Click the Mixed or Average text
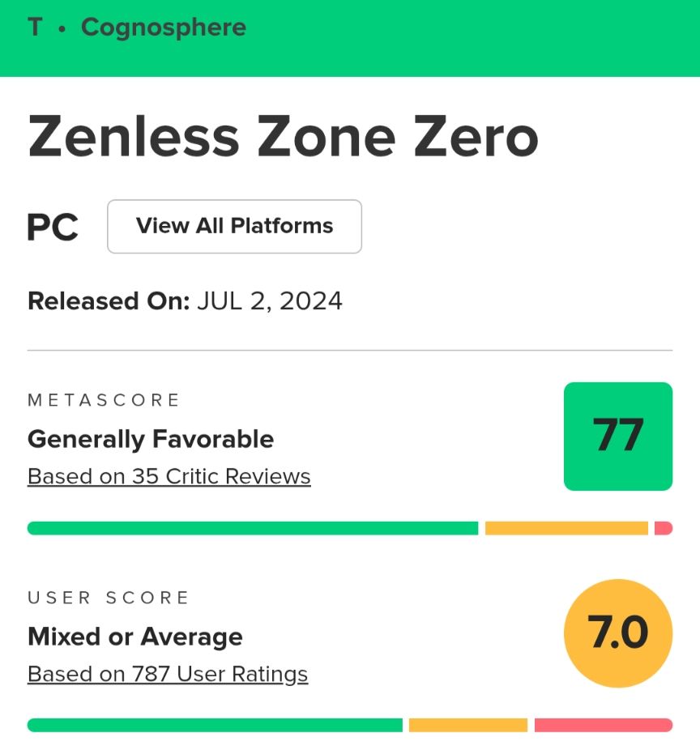 pos(135,637)
